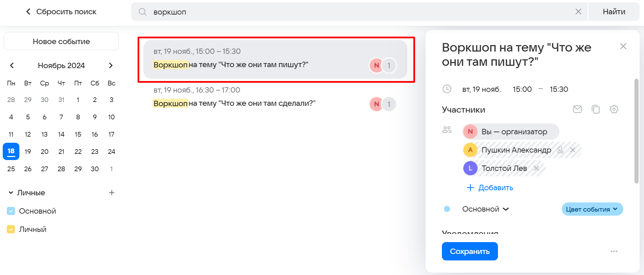Clear the search field text
The height and width of the screenshot is (275, 644).
tap(578, 12)
